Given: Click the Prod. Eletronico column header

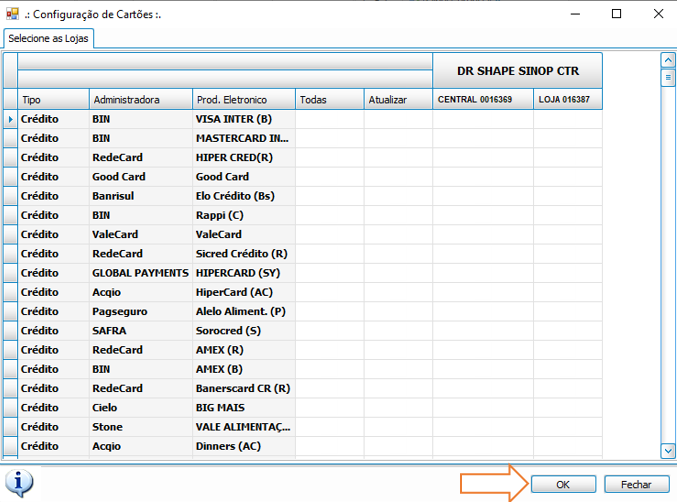Looking at the screenshot, I should pyautogui.click(x=244, y=99).
